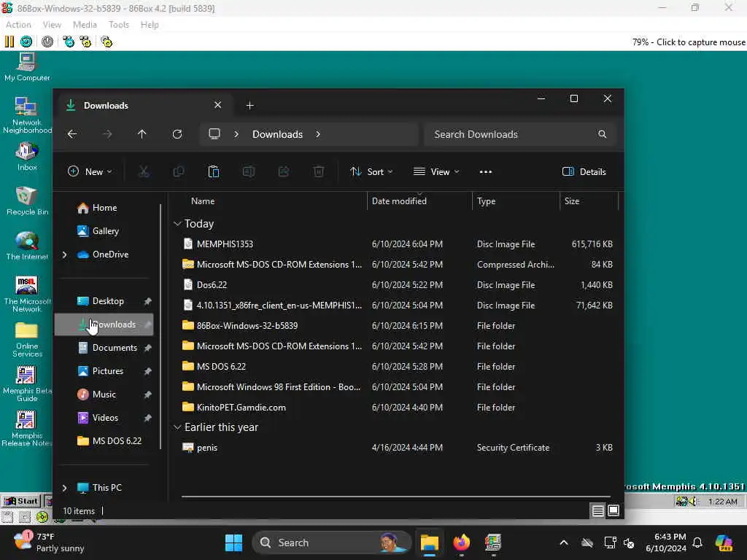Pause emulation in the 86Box toolbar
This screenshot has width=747, height=560.
(x=9, y=42)
